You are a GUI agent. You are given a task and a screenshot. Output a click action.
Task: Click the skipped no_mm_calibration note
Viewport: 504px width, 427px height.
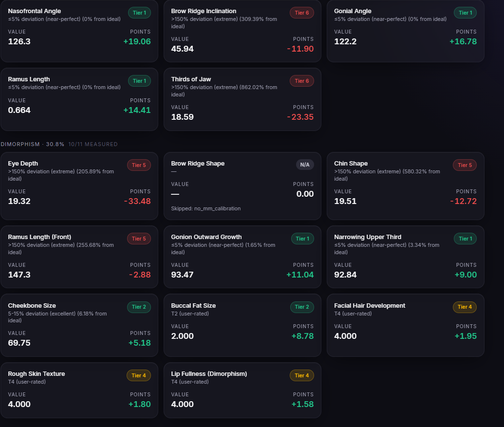click(x=205, y=208)
